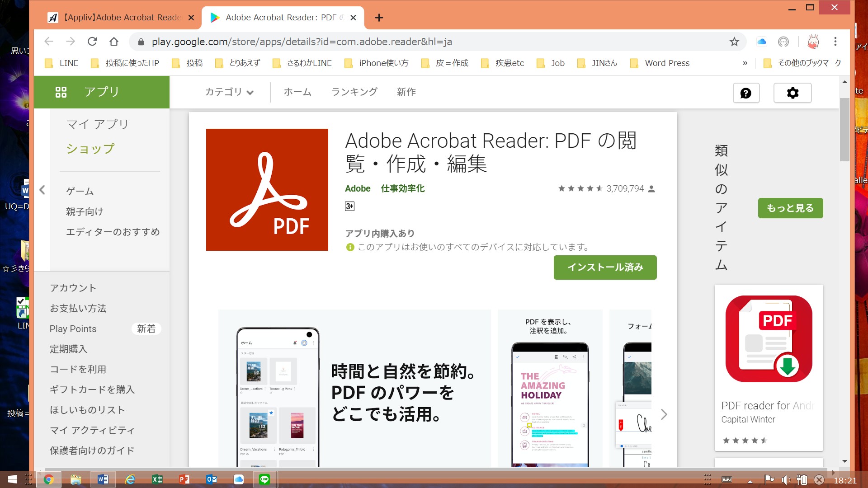This screenshot has width=868, height=488.
Task: Click the 3+ content rating badge
Action: click(x=349, y=206)
